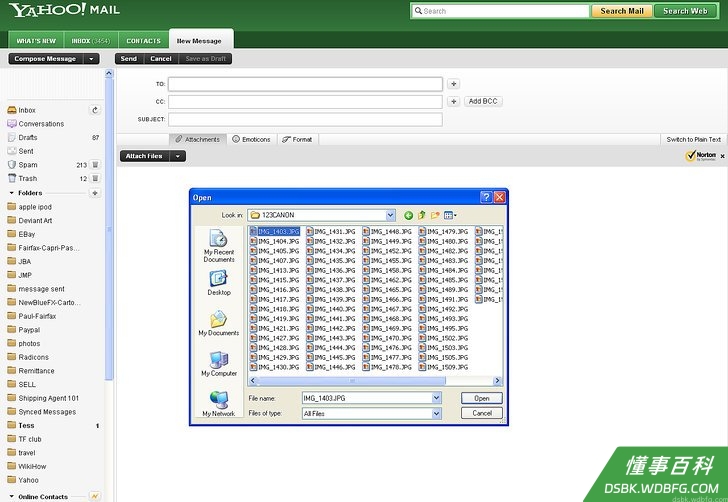The height and width of the screenshot is (502, 728).
Task: Click the Back arrow in Open dialog
Action: (408, 215)
